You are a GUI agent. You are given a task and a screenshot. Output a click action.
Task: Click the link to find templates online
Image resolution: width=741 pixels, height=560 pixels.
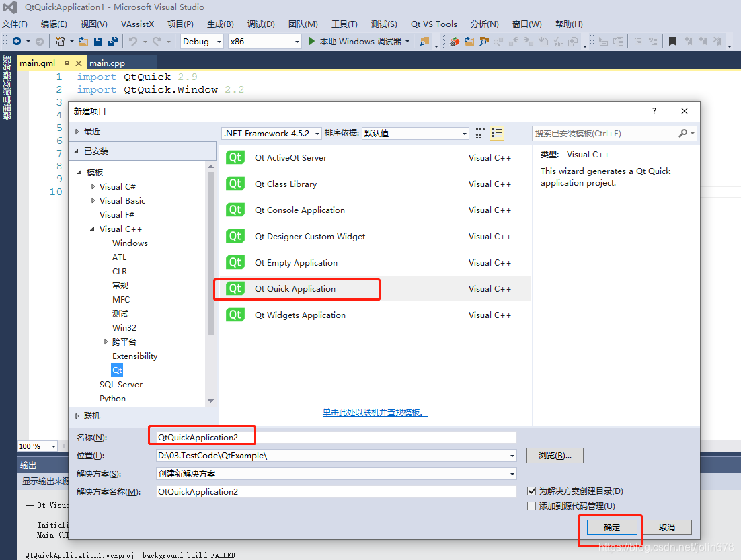375,413
